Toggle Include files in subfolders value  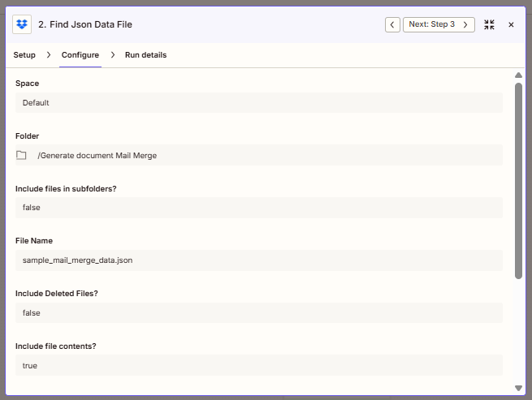point(258,208)
